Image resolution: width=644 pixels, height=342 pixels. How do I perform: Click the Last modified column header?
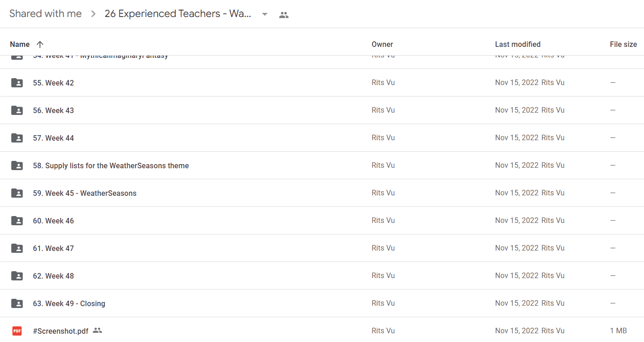tap(518, 45)
